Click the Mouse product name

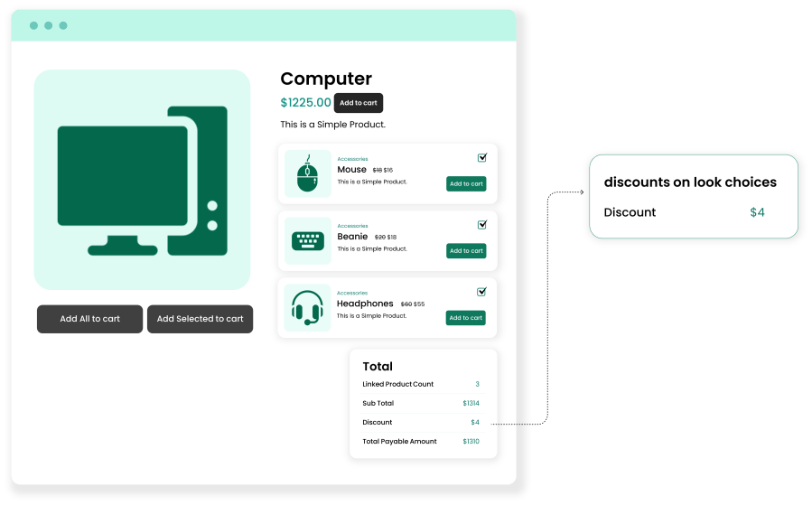[351, 169]
